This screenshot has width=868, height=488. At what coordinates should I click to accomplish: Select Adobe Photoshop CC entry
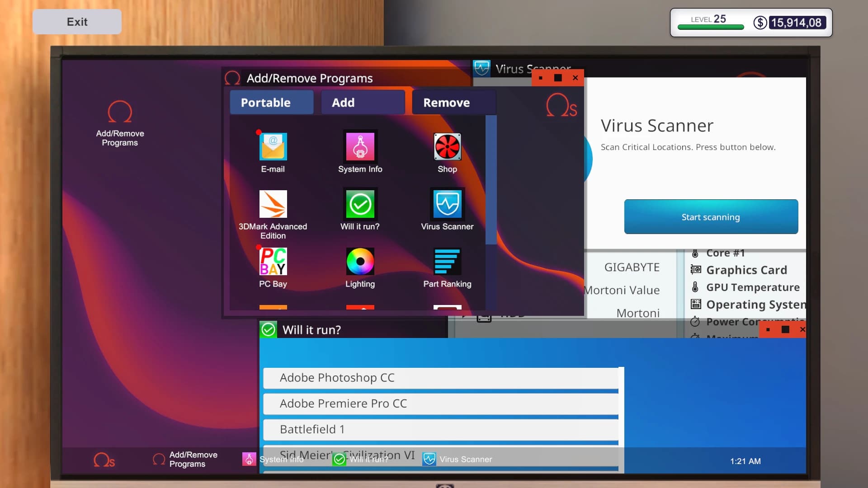[x=441, y=378]
